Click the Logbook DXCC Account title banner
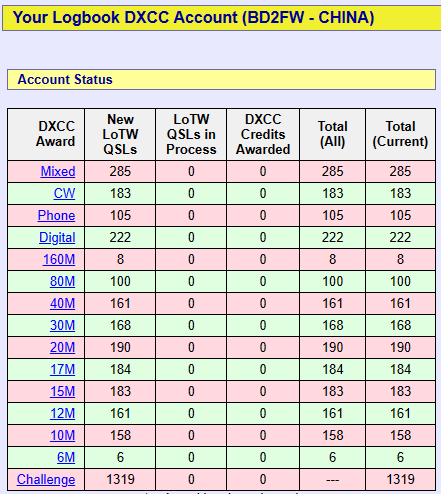Screen dimensions: 441x494 pyautogui.click(x=221, y=18)
